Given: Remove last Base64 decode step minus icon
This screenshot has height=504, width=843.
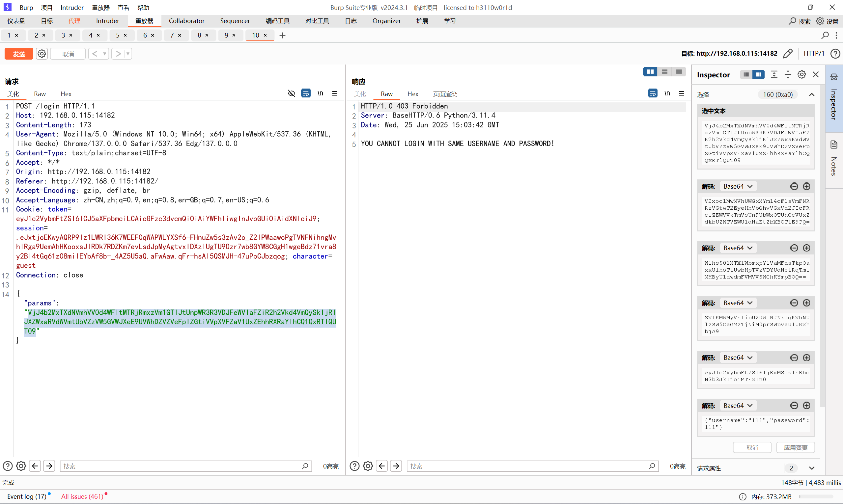Looking at the screenshot, I should click(794, 405).
